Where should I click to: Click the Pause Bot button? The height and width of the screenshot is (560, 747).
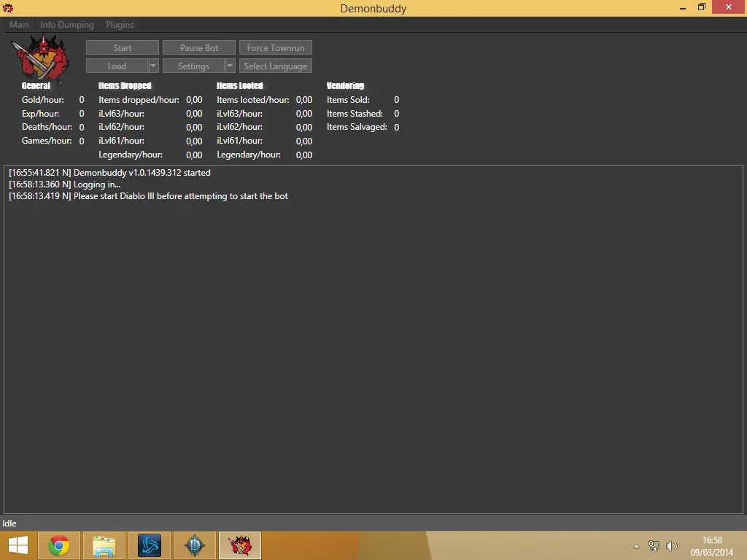pyautogui.click(x=199, y=48)
